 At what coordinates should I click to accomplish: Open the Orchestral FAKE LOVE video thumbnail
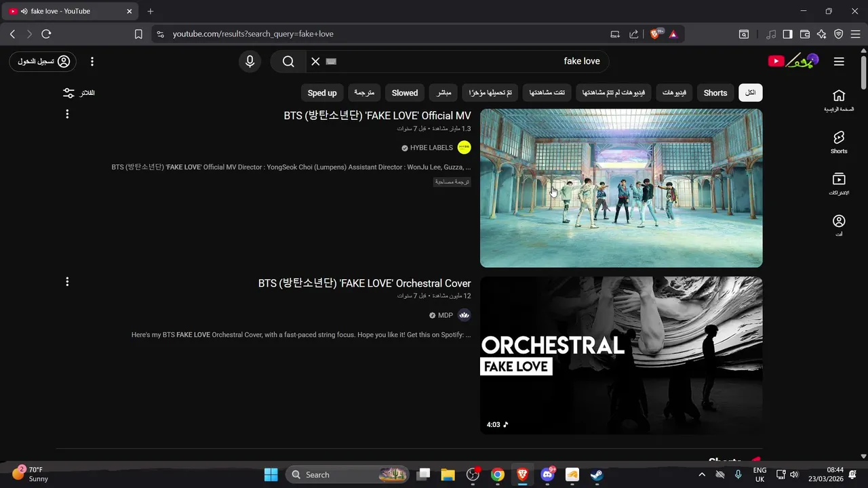click(621, 355)
